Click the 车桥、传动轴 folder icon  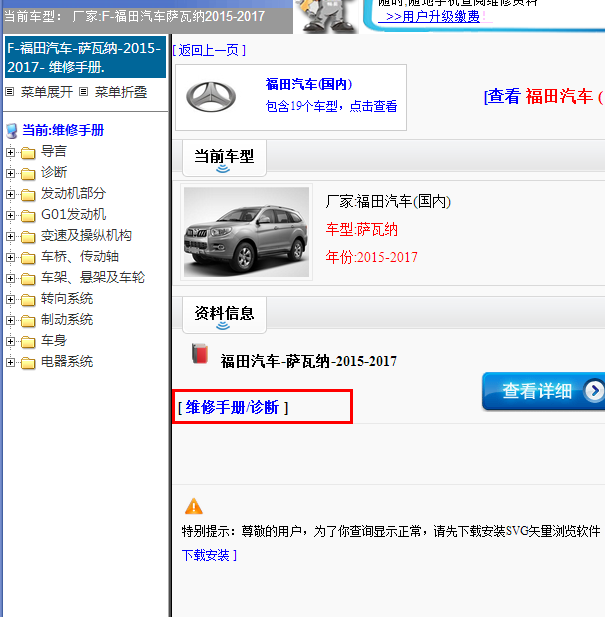28,258
